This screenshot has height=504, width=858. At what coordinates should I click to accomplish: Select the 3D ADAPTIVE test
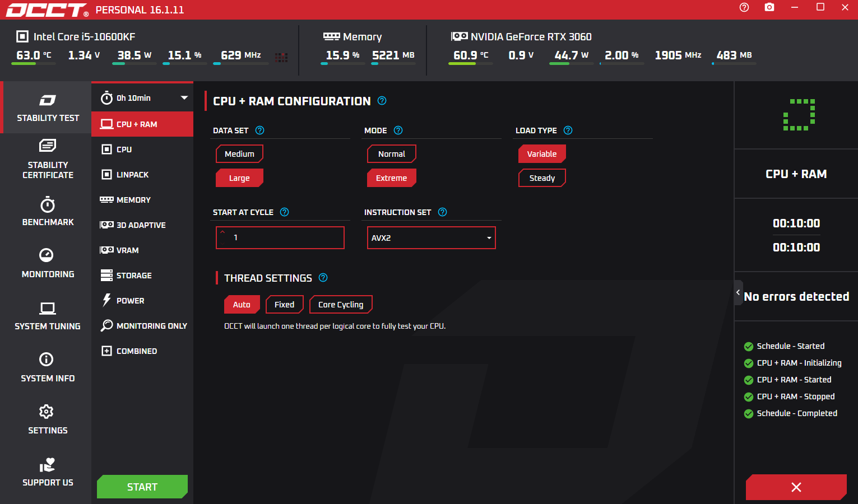pyautogui.click(x=142, y=225)
